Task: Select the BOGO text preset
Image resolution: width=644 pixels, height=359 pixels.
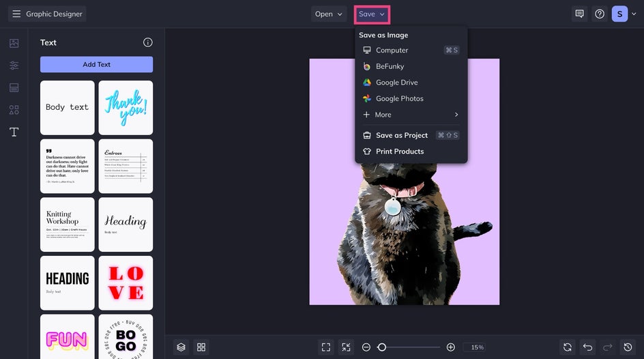Action: coord(126,337)
